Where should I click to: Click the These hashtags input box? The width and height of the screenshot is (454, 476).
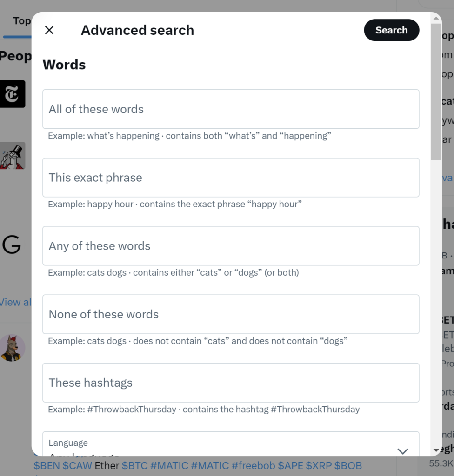tap(231, 383)
